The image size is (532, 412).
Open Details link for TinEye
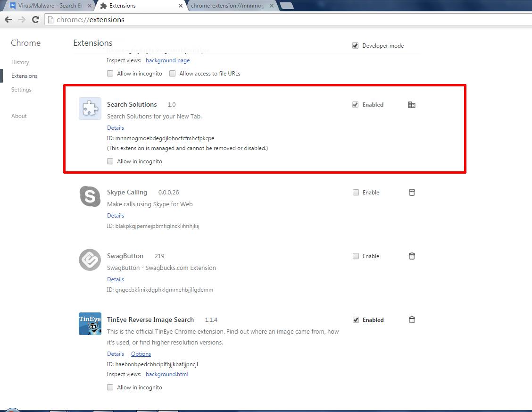pyautogui.click(x=116, y=354)
